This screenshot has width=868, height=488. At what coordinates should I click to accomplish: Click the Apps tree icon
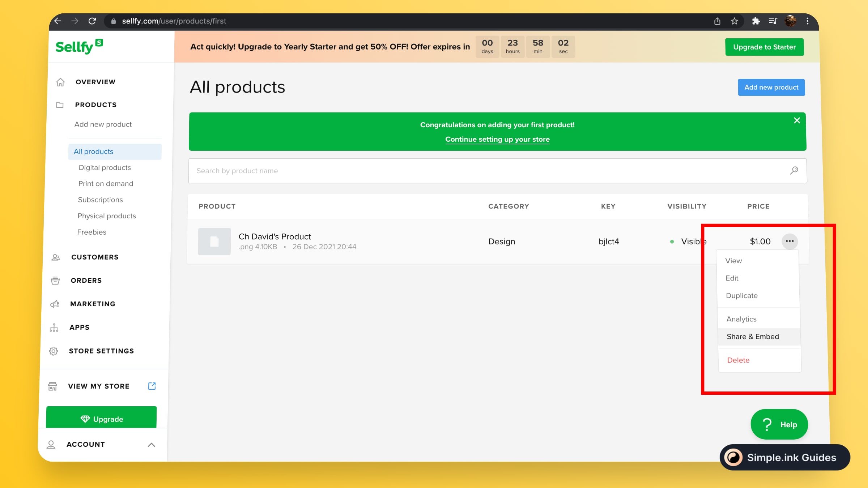pyautogui.click(x=54, y=328)
